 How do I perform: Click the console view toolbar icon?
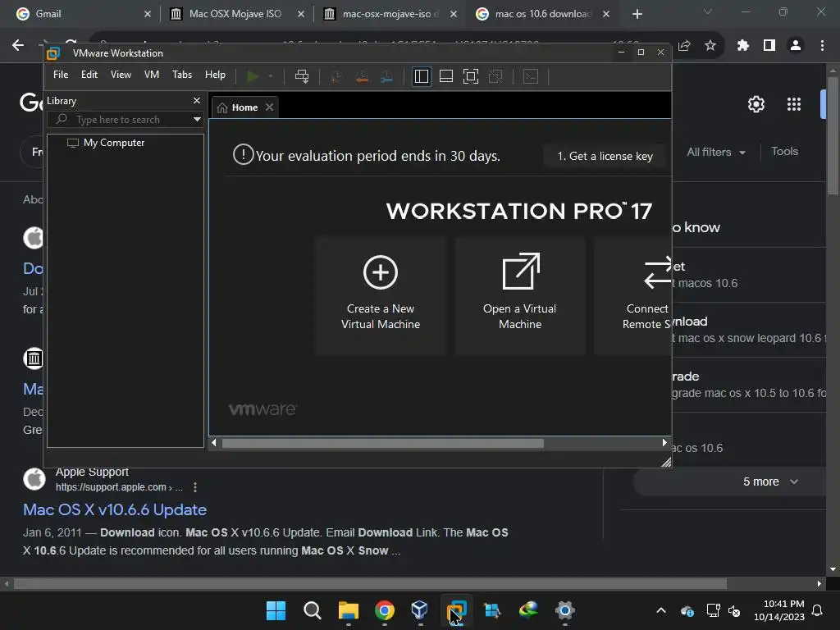coord(531,76)
